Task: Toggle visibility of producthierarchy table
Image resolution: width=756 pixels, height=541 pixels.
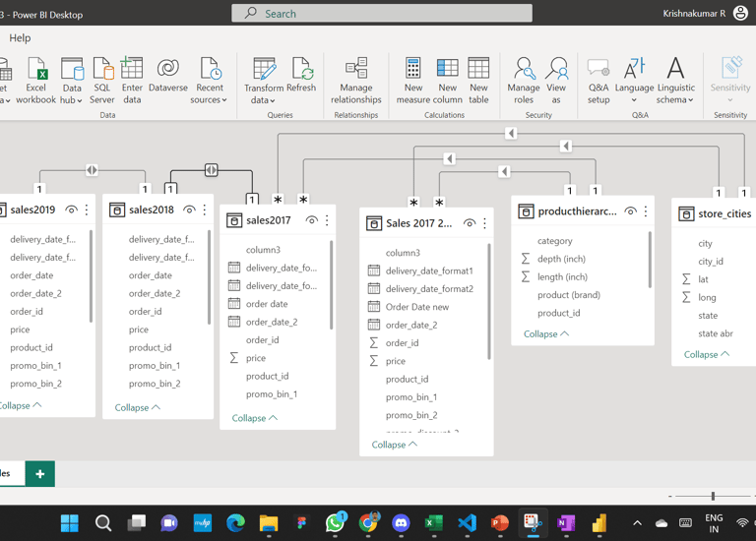Action: tap(631, 211)
